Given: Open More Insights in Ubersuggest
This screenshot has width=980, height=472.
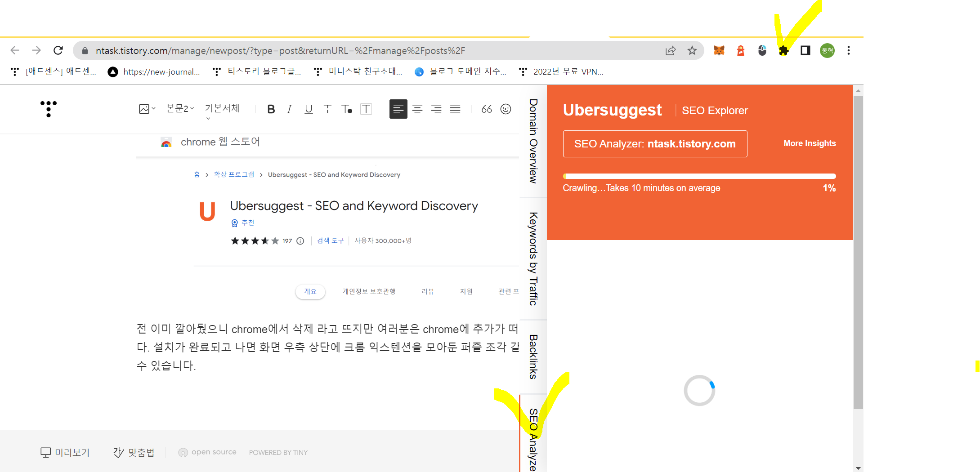Looking at the screenshot, I should [x=810, y=143].
